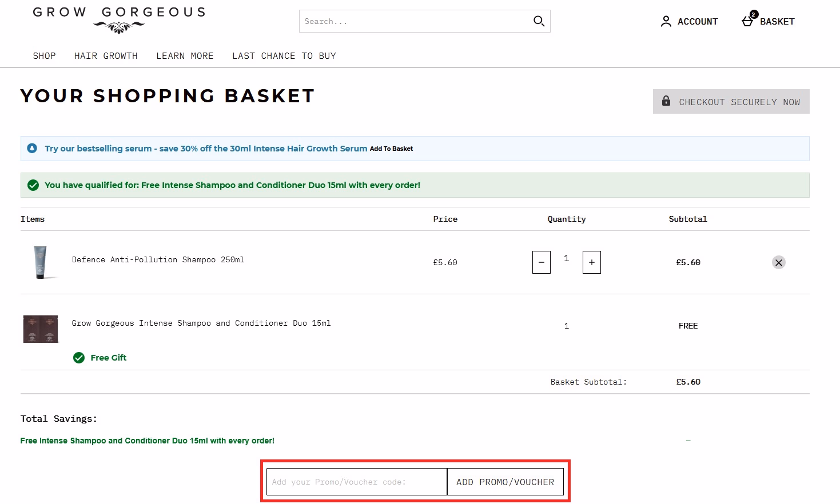Viewport: 840px width, 504px height.
Task: Click the Free Gift label
Action: (109, 358)
